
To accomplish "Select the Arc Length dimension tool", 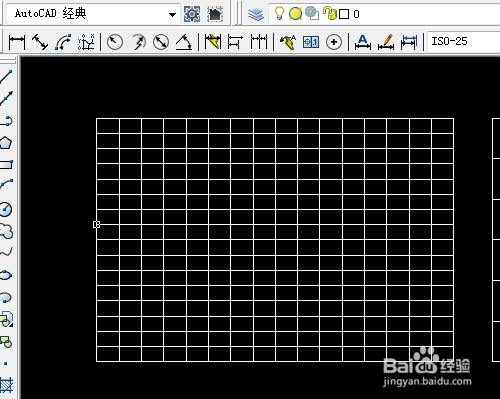I will [63, 42].
